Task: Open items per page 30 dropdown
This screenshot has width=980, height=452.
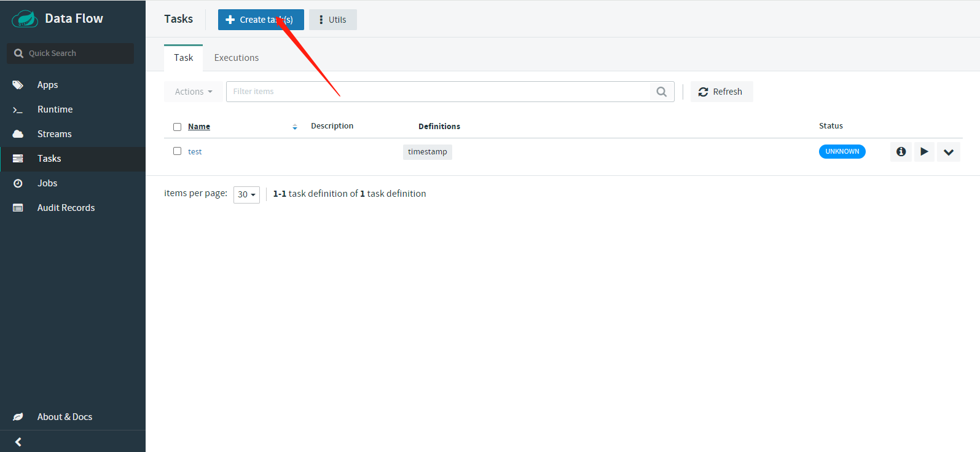Action: [x=246, y=194]
